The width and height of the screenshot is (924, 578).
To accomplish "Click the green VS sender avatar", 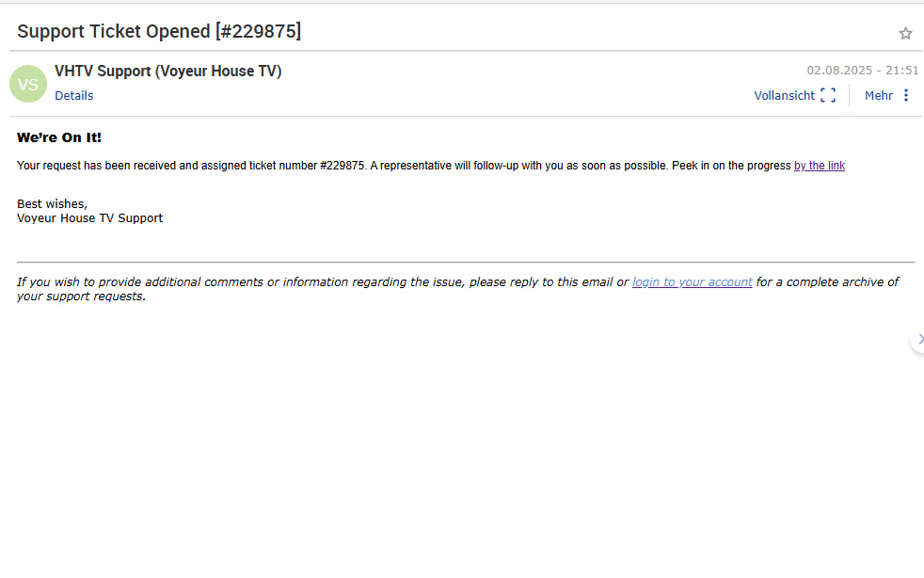I will (28, 84).
